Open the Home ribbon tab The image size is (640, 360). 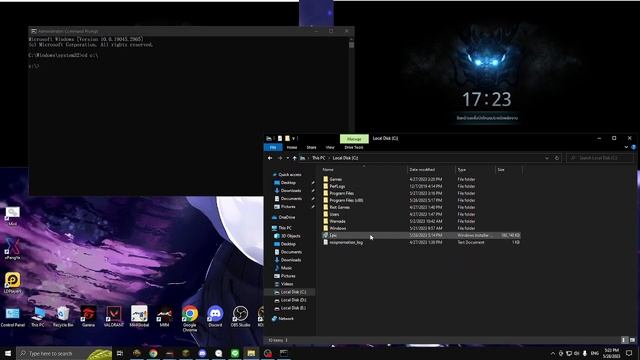[292, 147]
